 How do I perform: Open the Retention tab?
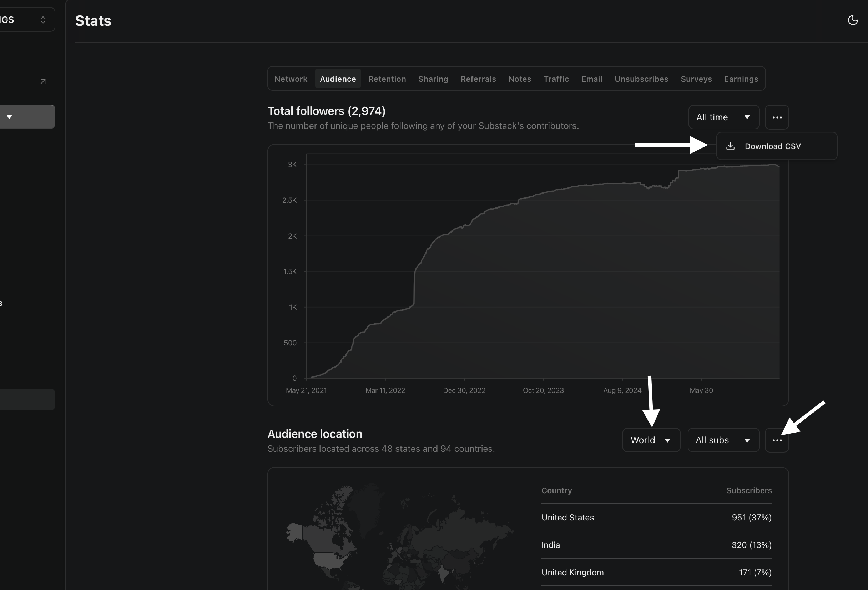(387, 79)
